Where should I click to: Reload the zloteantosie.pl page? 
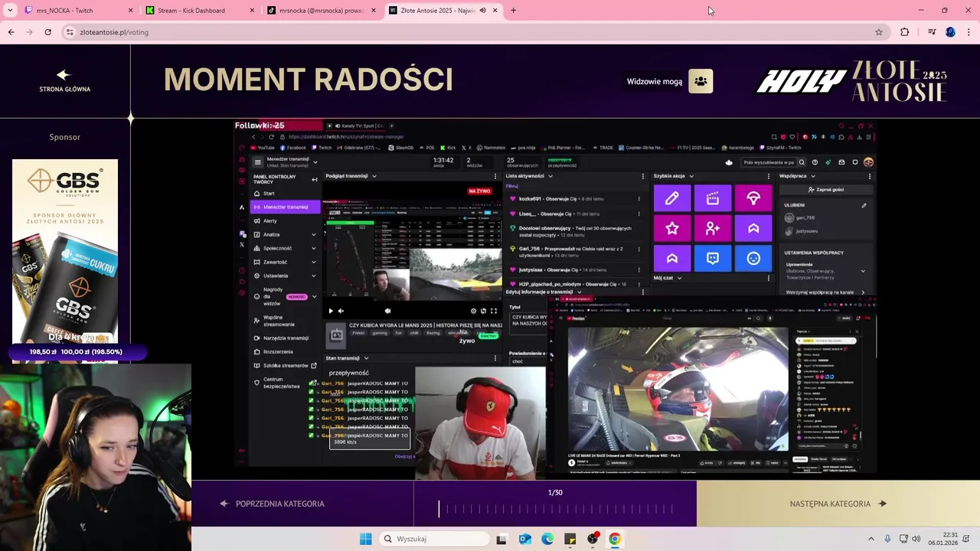[47, 32]
